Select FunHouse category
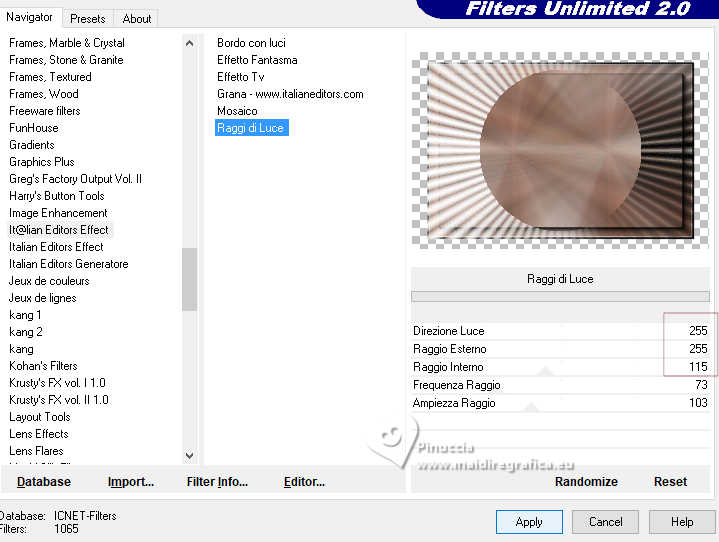The width and height of the screenshot is (719, 542). coord(33,127)
